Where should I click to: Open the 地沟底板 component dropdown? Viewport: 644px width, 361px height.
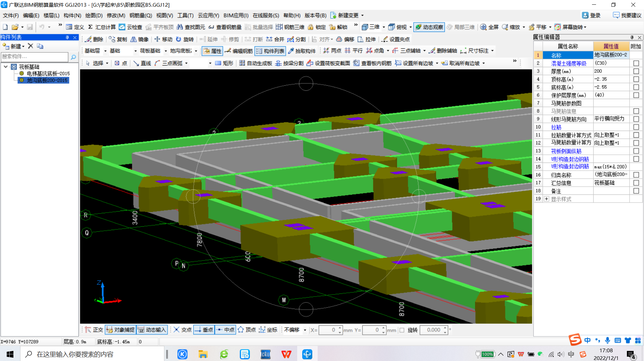click(196, 51)
